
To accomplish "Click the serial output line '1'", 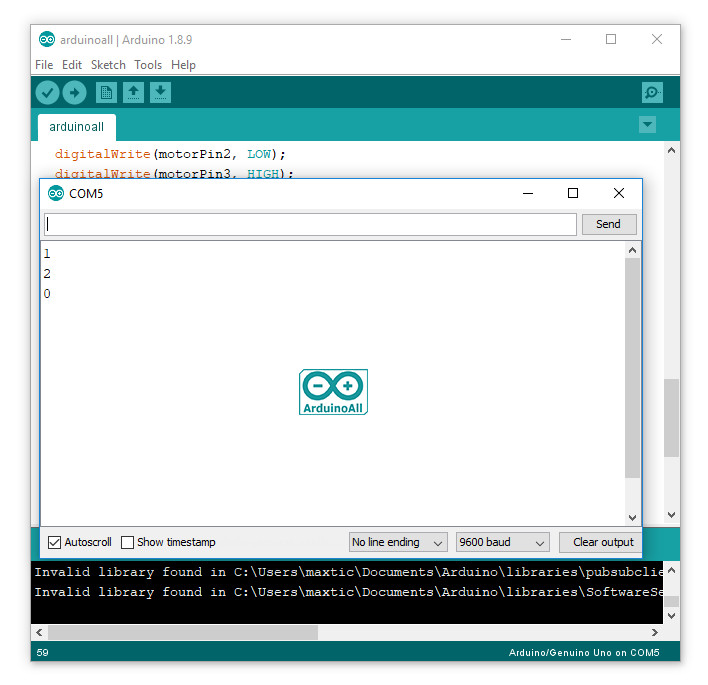I will point(47,254).
